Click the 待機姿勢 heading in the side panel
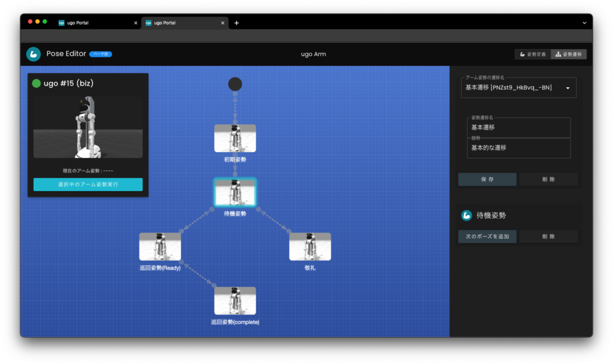Screen dimensions: 613x364 491,216
